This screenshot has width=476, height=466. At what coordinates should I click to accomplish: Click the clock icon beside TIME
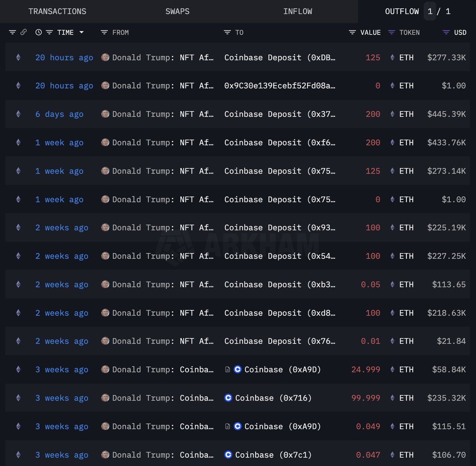click(38, 32)
